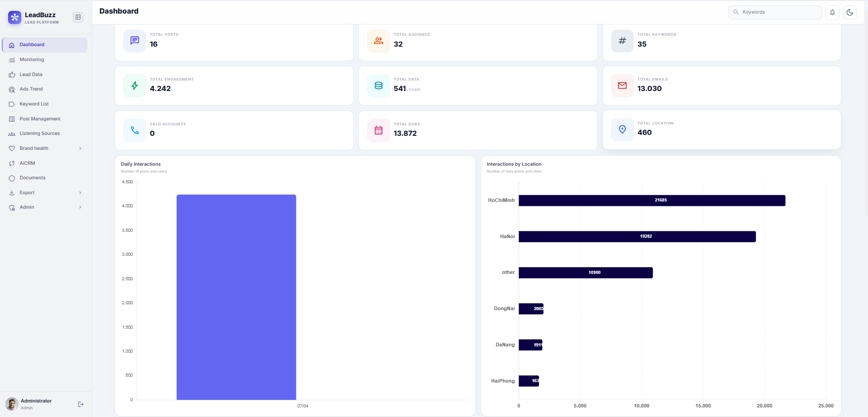Viewport: 868px width, 417px height.
Task: Click the 07/04 bar in Daily Interactions
Action: (236, 297)
